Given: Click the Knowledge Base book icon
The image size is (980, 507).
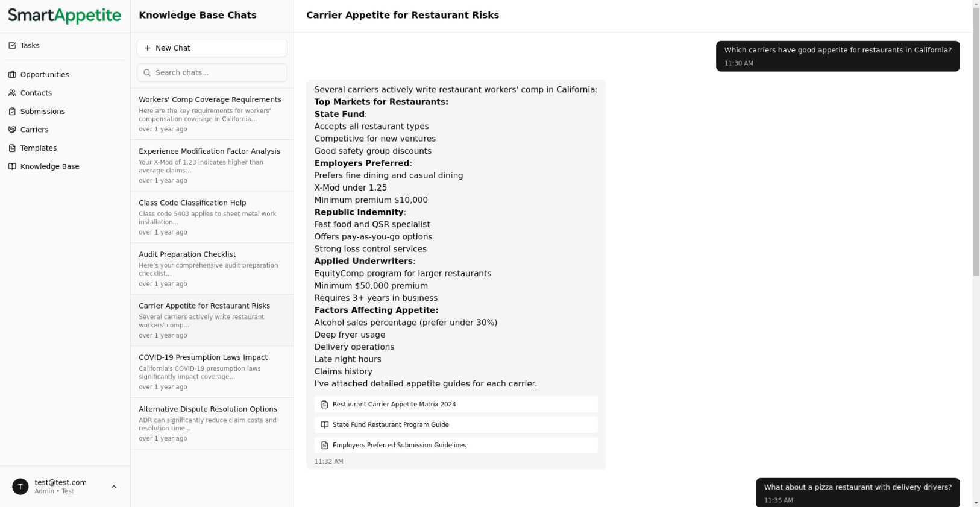Looking at the screenshot, I should pyautogui.click(x=12, y=166).
